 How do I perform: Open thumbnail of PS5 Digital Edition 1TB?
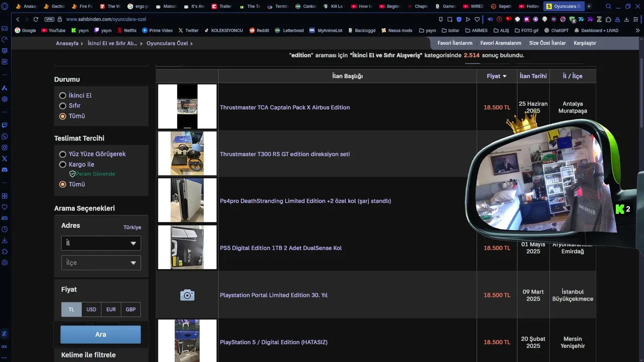pos(187,247)
